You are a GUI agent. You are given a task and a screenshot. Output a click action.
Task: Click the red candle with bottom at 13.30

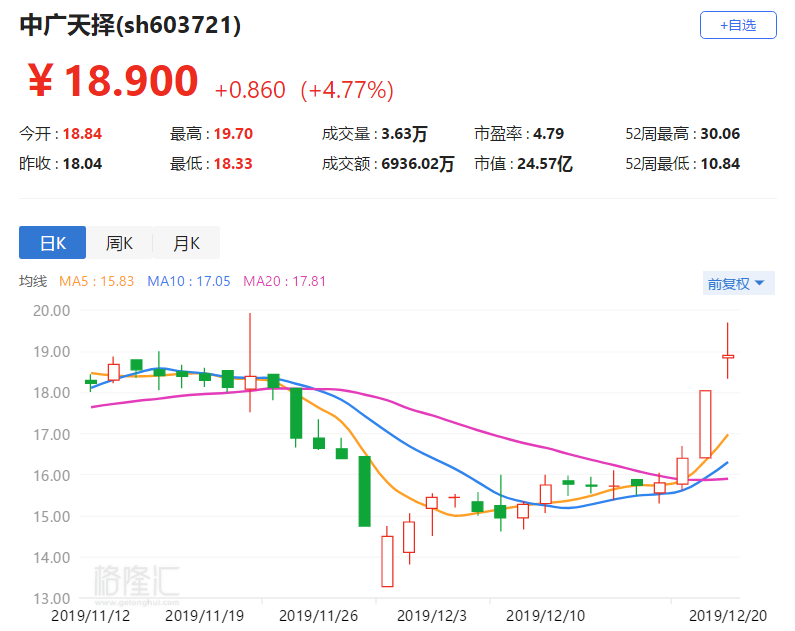[387, 561]
